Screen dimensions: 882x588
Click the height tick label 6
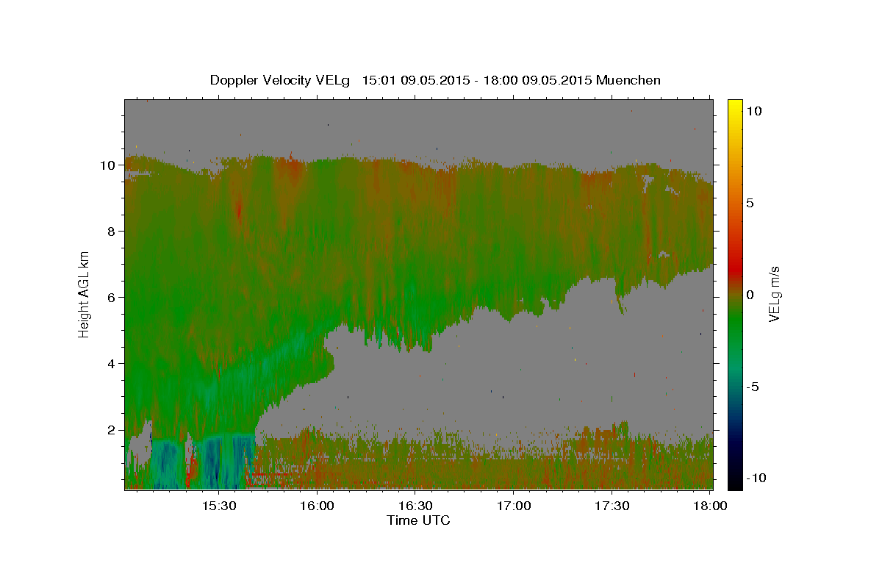pos(112,297)
